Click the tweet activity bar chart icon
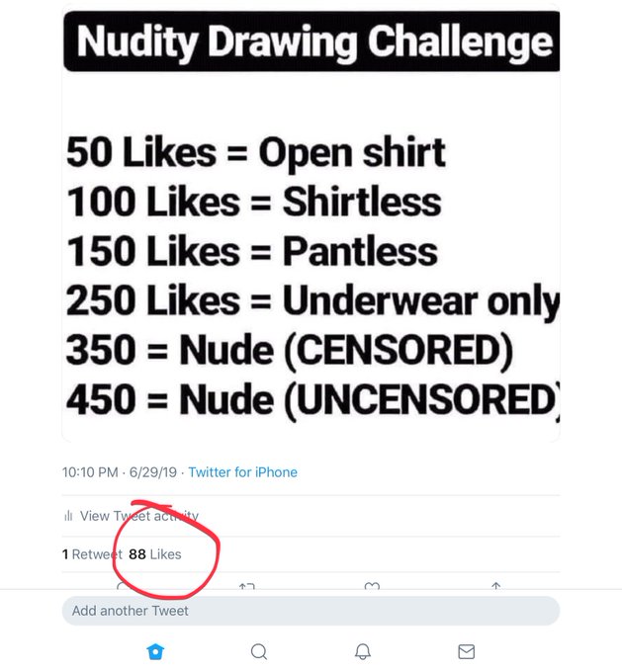The image size is (622, 672). point(68,516)
